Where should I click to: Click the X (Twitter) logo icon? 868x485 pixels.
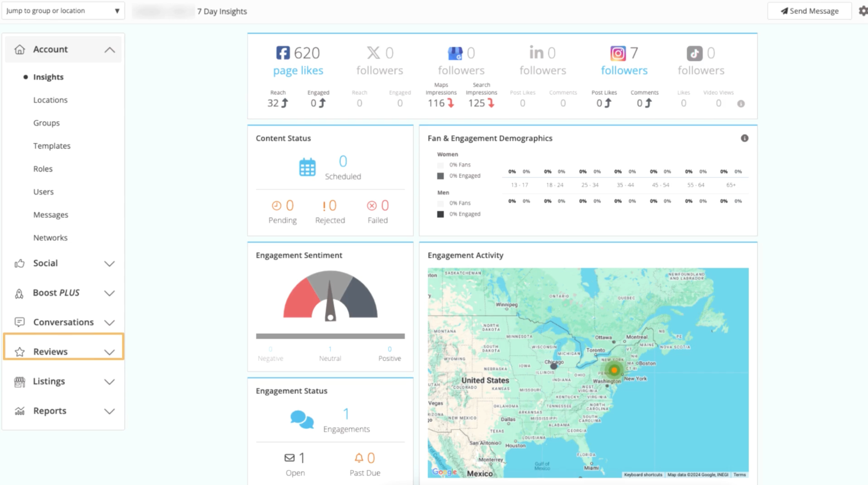pos(373,53)
